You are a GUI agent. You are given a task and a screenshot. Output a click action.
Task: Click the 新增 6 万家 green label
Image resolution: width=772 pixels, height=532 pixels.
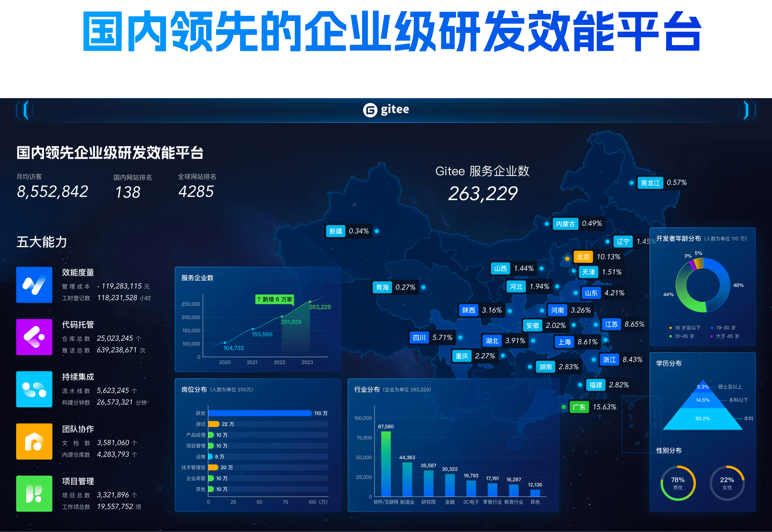coord(274,299)
